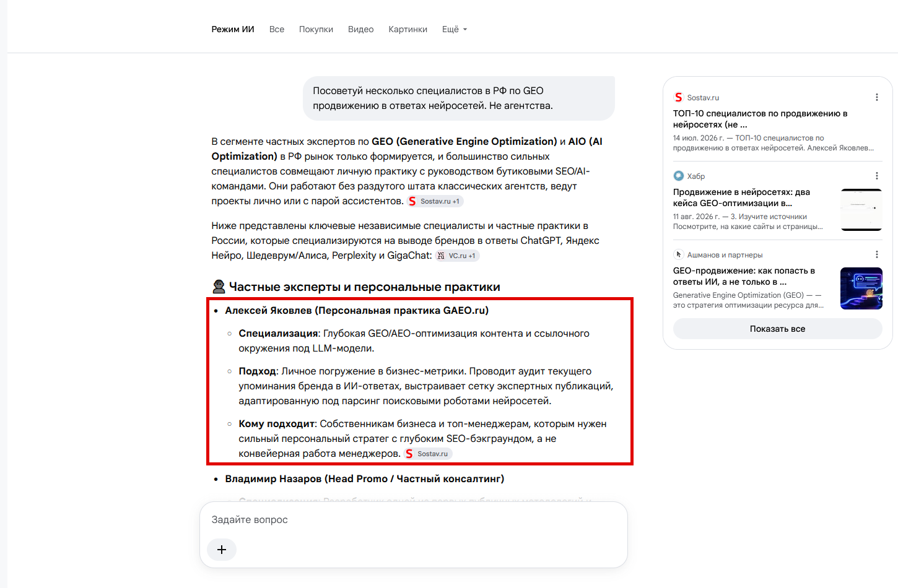Click the Ашманов и партнеры favicon
Viewport: 898px width, 588px height.
click(x=679, y=254)
